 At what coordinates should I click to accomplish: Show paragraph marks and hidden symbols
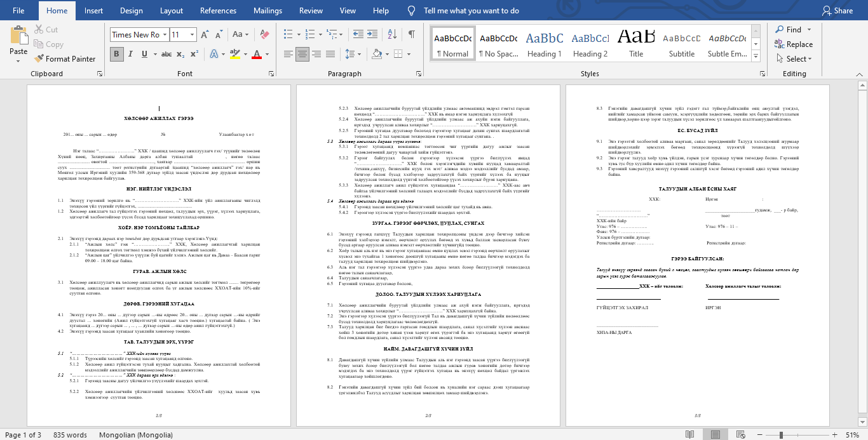(x=412, y=35)
